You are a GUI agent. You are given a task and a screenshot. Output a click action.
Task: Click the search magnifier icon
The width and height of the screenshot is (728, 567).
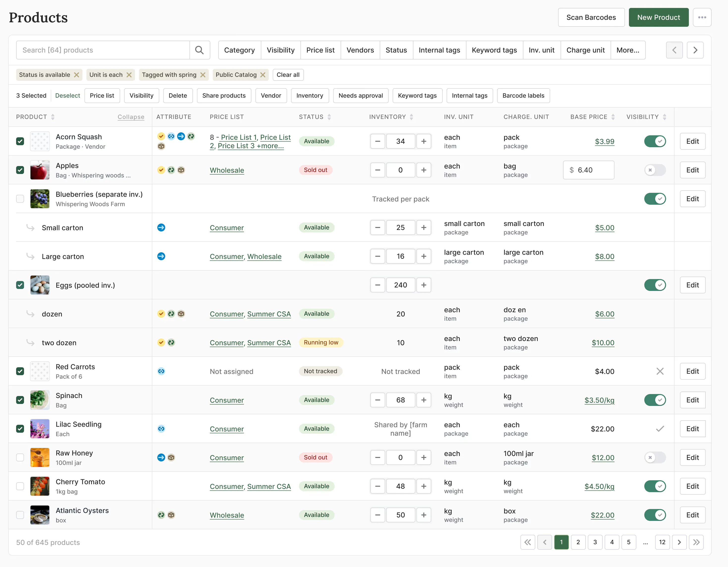click(199, 50)
